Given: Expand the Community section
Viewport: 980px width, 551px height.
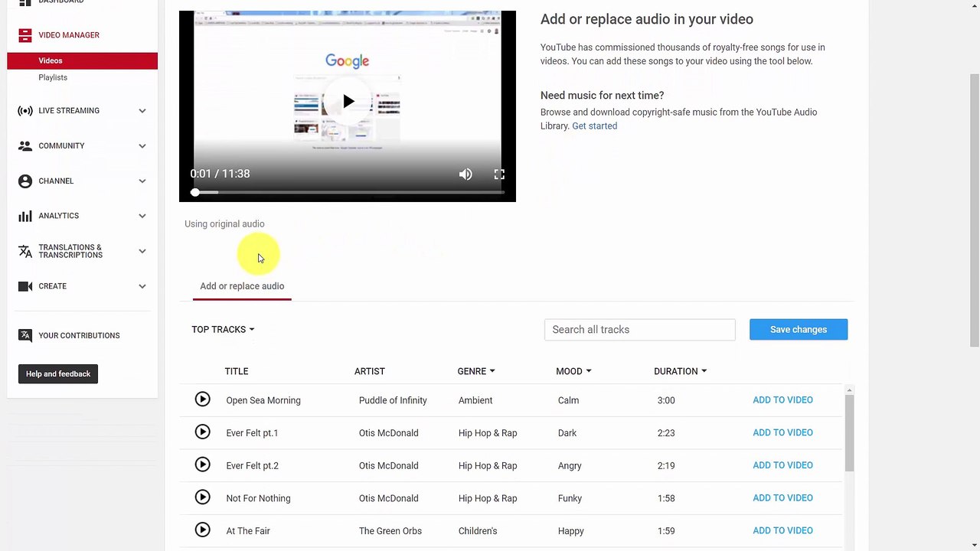Looking at the screenshot, I should (142, 146).
